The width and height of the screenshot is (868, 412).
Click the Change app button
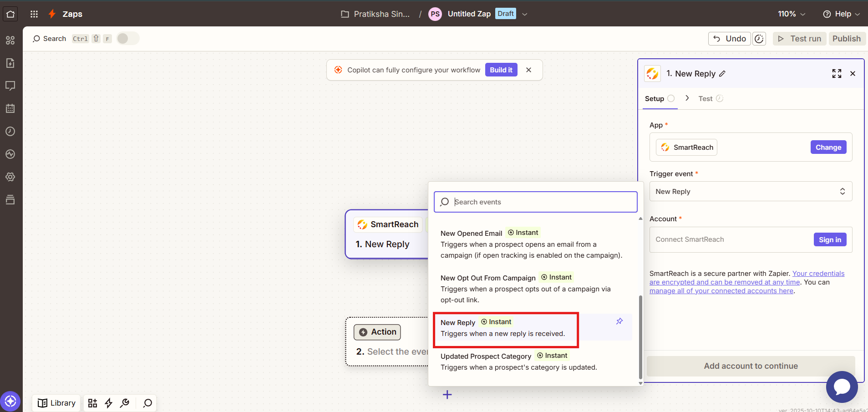pyautogui.click(x=828, y=148)
